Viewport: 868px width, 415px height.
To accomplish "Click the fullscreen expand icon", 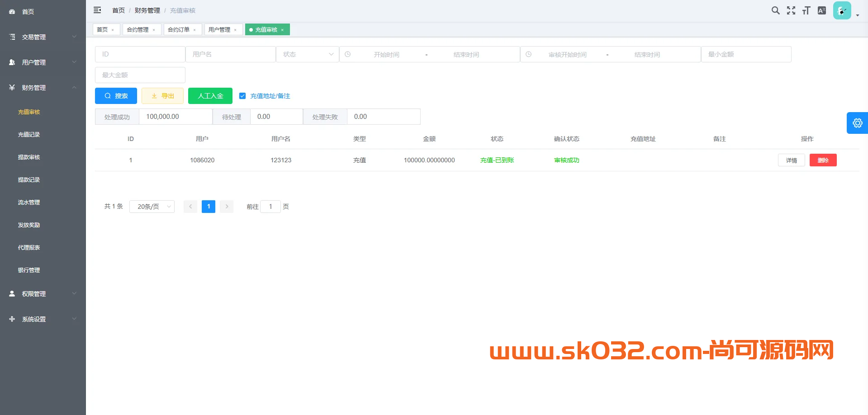I will (791, 10).
